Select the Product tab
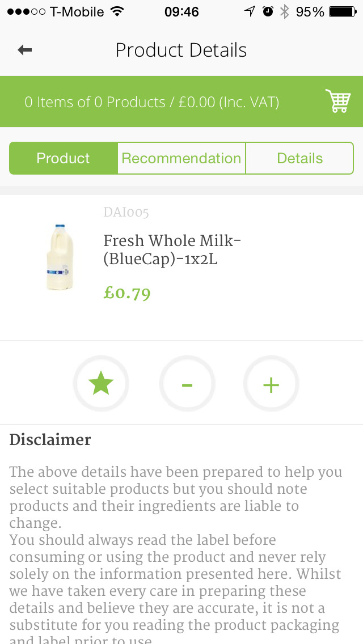 (x=64, y=158)
